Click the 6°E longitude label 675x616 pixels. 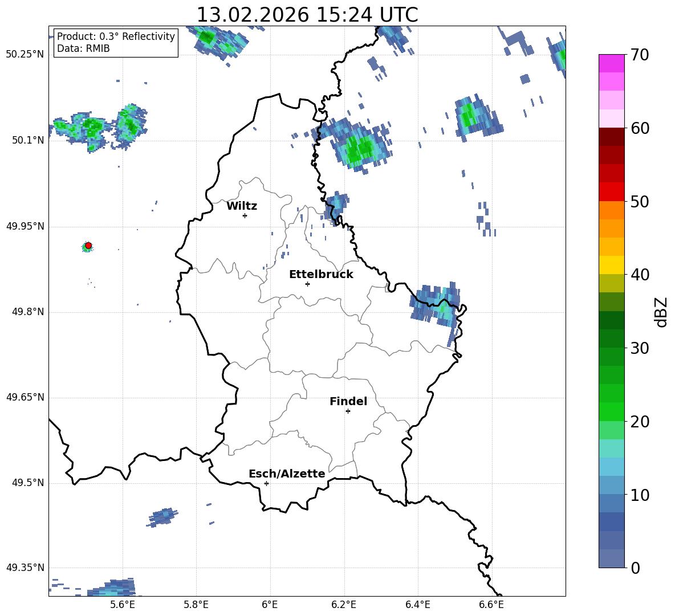[x=270, y=605]
